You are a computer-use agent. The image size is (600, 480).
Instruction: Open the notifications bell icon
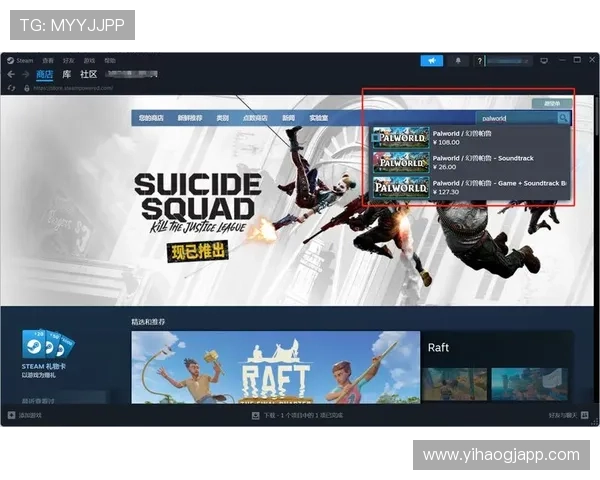click(460, 61)
